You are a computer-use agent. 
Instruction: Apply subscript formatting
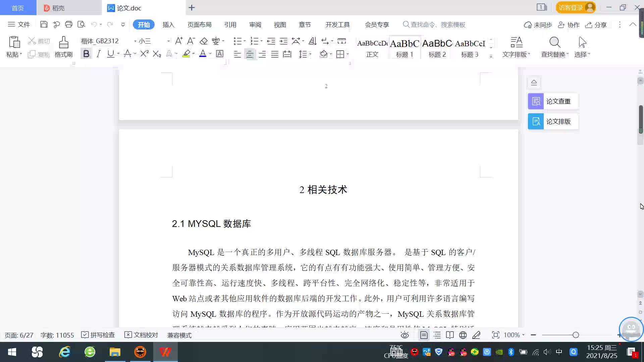[157, 54]
